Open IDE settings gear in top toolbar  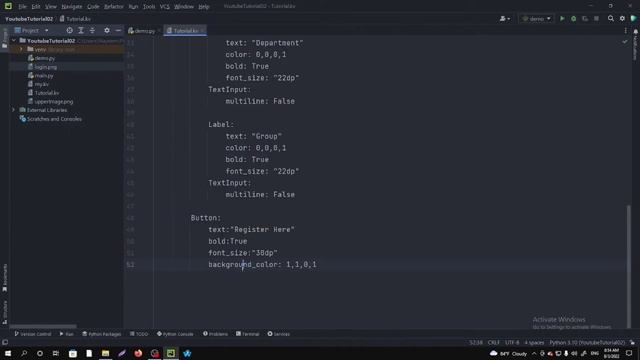click(x=622, y=18)
